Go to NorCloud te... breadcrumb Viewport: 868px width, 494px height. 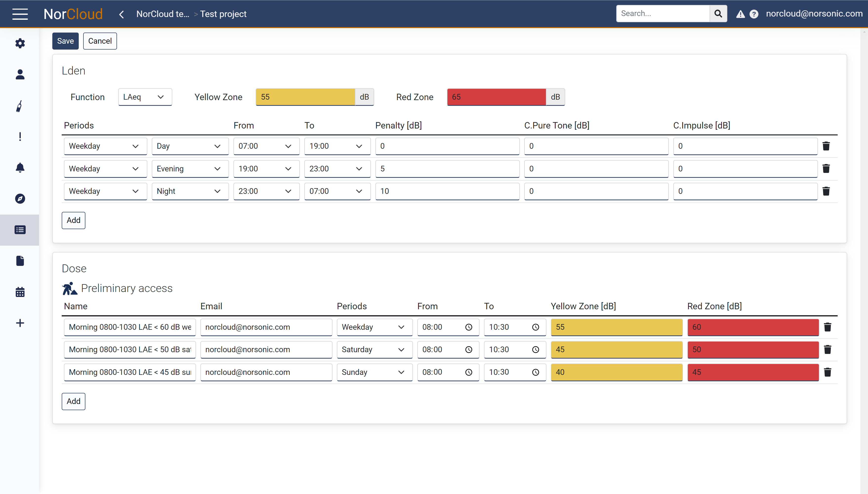pyautogui.click(x=163, y=14)
